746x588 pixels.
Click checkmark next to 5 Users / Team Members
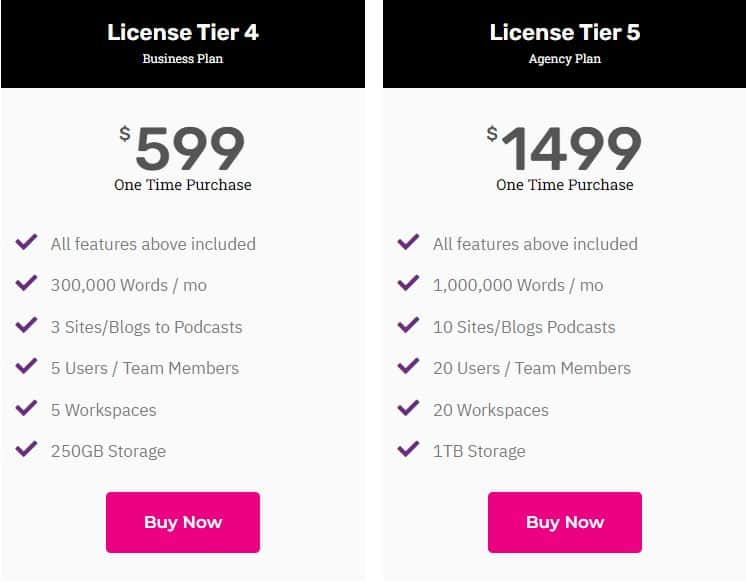(27, 367)
